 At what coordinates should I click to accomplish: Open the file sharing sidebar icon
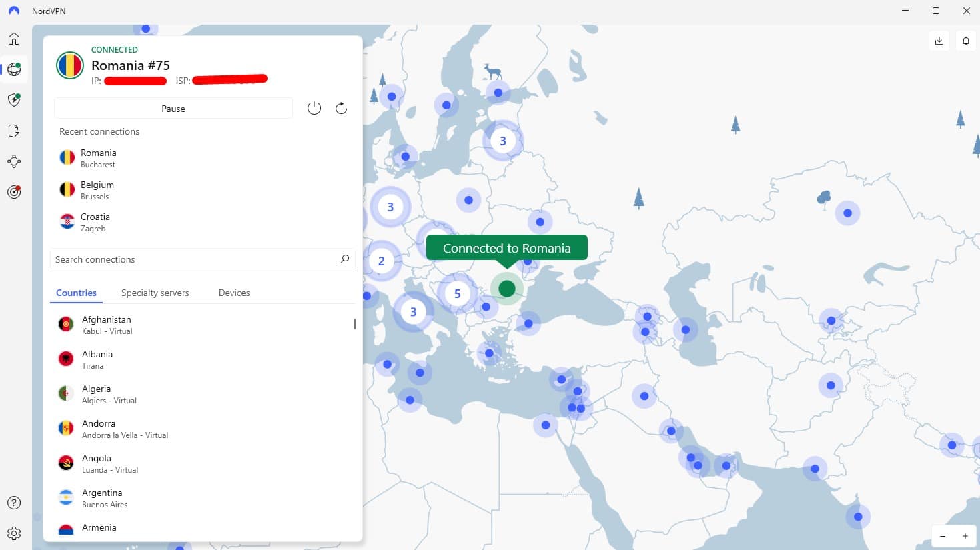(14, 131)
